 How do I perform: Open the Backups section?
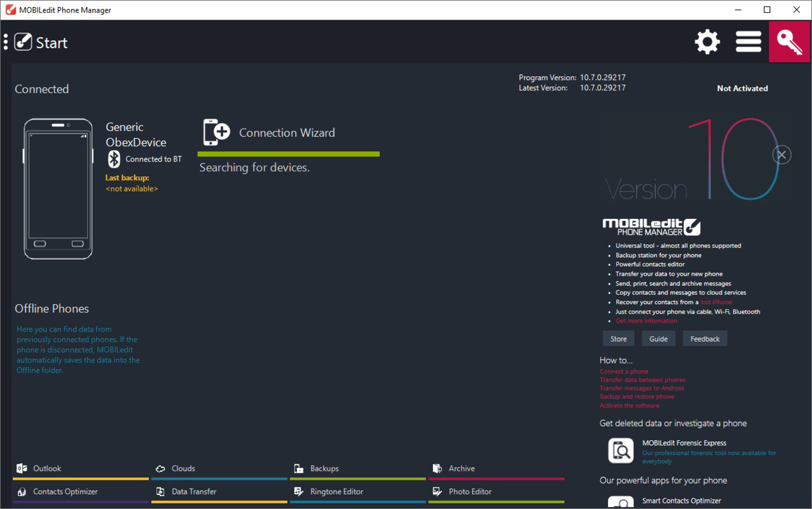[358, 470]
